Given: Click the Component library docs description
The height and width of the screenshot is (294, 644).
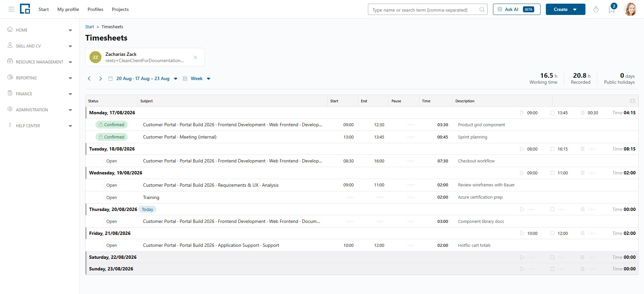Looking at the screenshot, I should tap(481, 222).
